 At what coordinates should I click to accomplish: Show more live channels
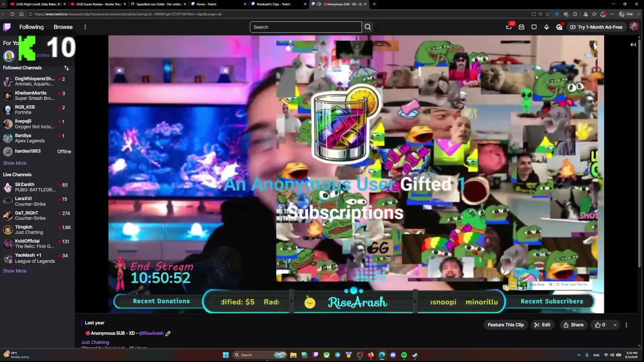click(15, 271)
